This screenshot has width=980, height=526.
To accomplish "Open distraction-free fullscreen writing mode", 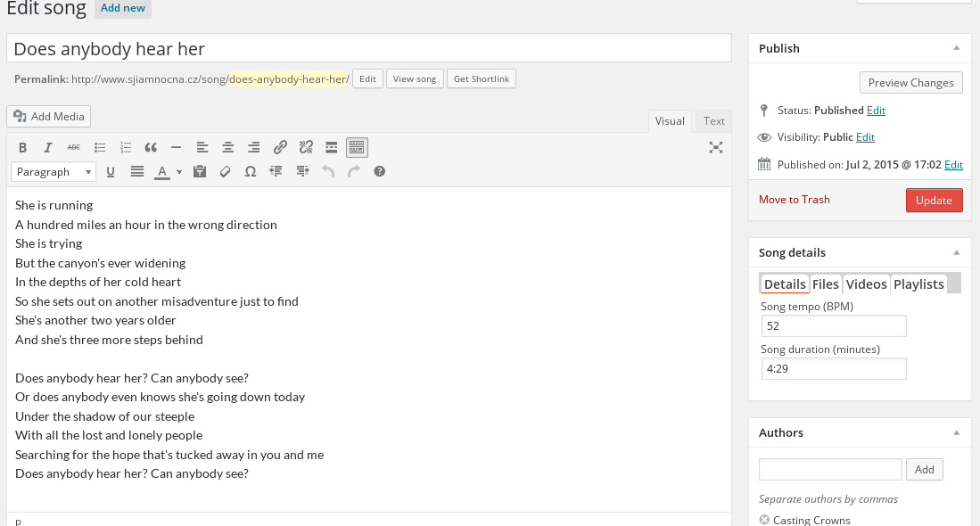I will point(716,147).
